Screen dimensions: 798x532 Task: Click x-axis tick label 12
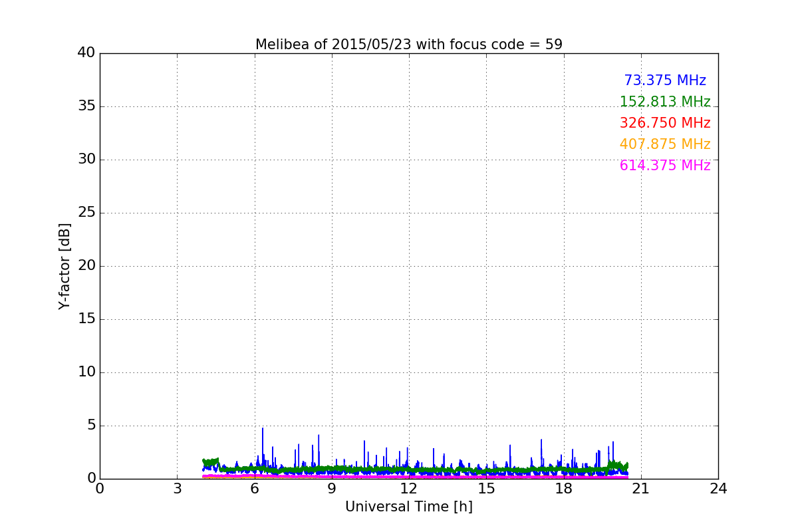(x=409, y=489)
